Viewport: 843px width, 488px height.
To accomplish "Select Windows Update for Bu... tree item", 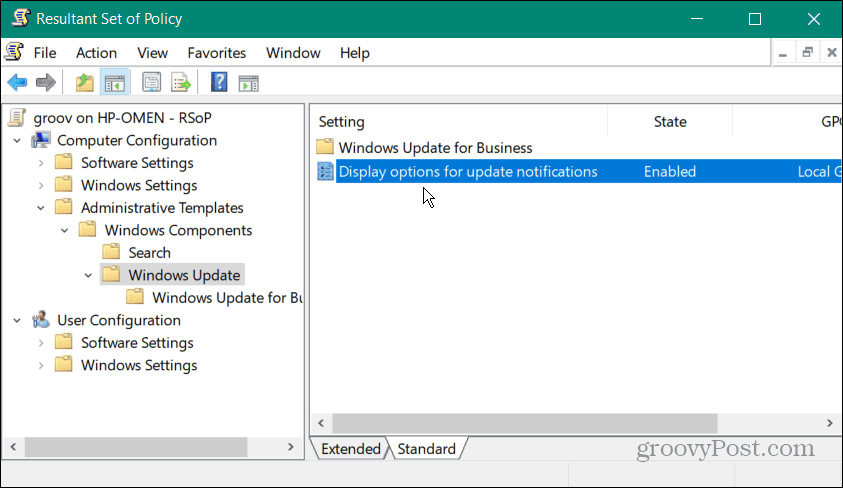I will tap(227, 298).
